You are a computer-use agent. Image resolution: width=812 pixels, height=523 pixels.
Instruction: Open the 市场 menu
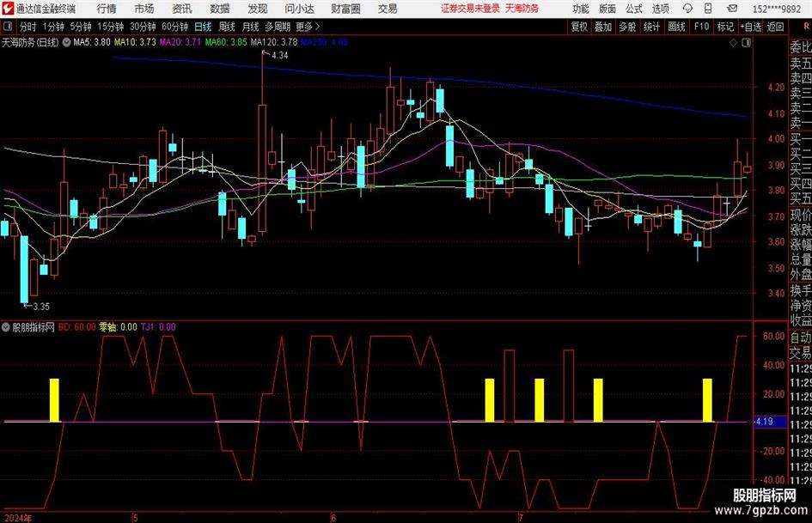point(144,9)
